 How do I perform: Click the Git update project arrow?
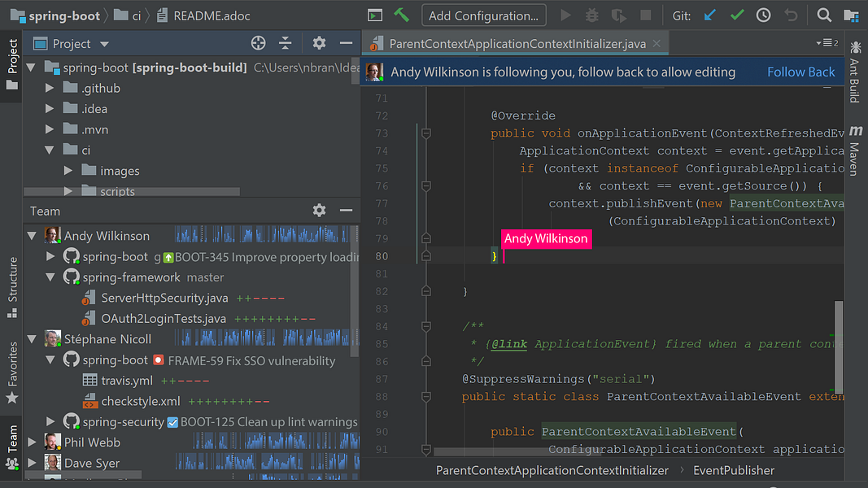pos(711,15)
